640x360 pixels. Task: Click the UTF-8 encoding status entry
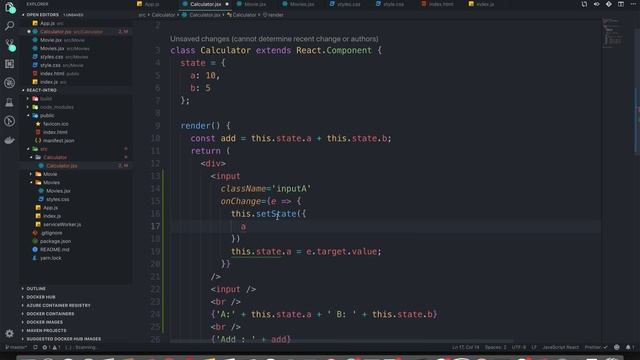[518, 347]
